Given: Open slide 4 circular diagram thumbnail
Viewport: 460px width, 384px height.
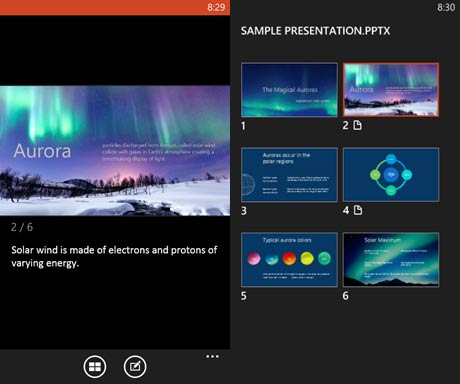Looking at the screenshot, I should coord(391,175).
